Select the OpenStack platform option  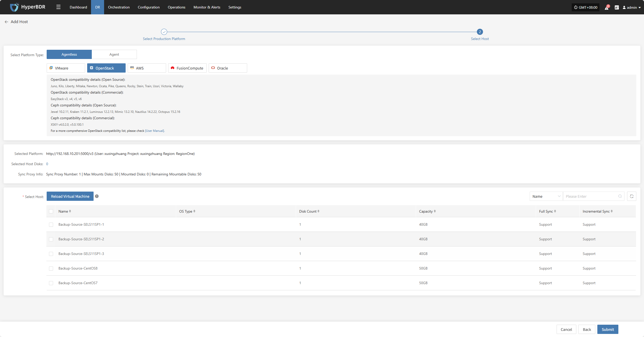coord(106,68)
